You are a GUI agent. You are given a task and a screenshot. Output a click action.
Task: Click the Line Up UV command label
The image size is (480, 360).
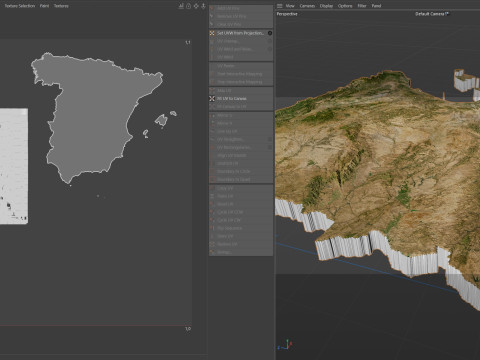pyautogui.click(x=227, y=131)
